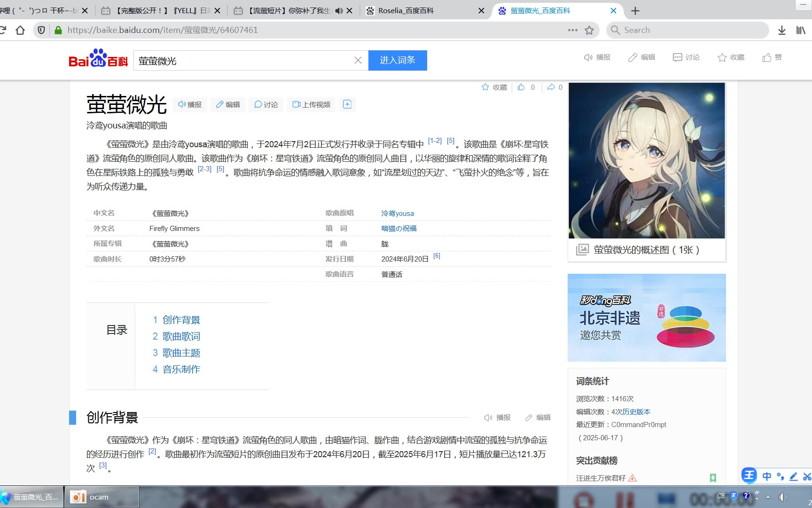The width and height of the screenshot is (812, 508).
Task: Click the browser address bar URL
Action: coord(163,30)
